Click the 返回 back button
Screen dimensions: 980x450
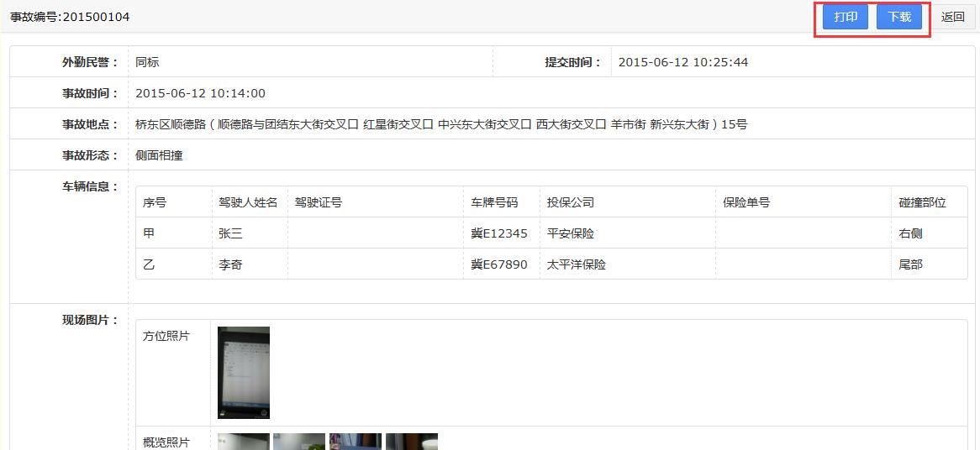(x=952, y=17)
